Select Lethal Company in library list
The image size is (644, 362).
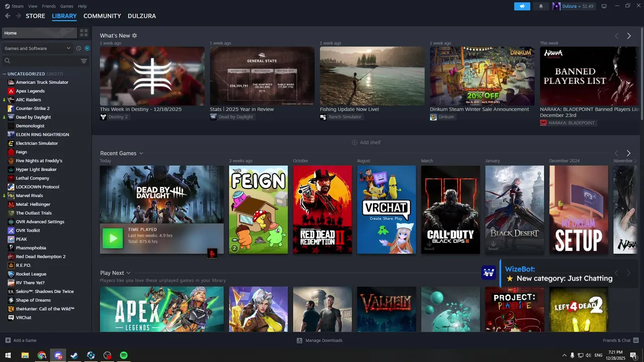point(32,178)
